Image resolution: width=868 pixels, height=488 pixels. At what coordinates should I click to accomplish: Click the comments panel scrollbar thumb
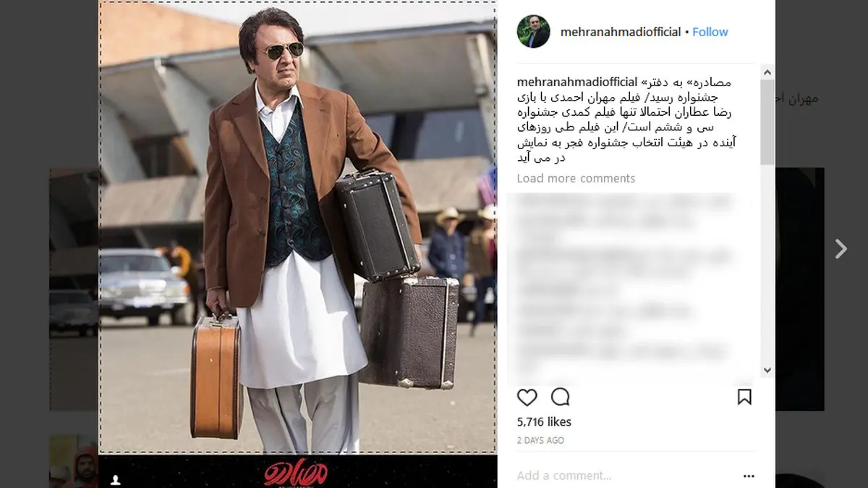[x=767, y=122]
